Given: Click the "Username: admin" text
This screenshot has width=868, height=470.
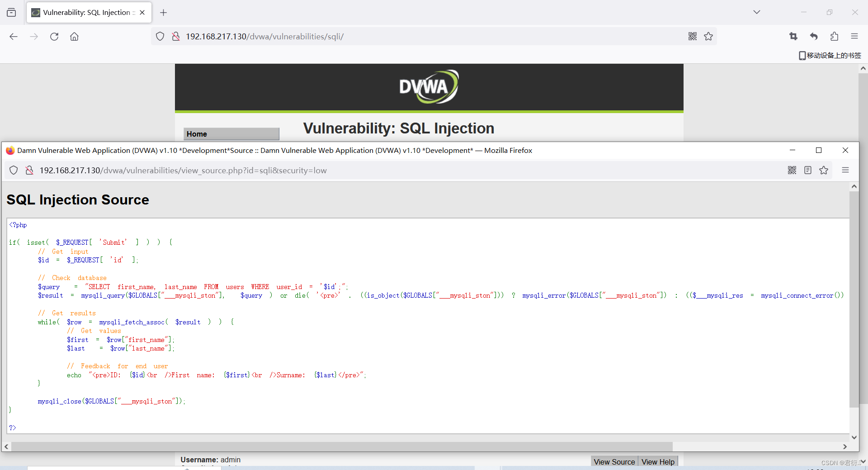Looking at the screenshot, I should (211, 460).
